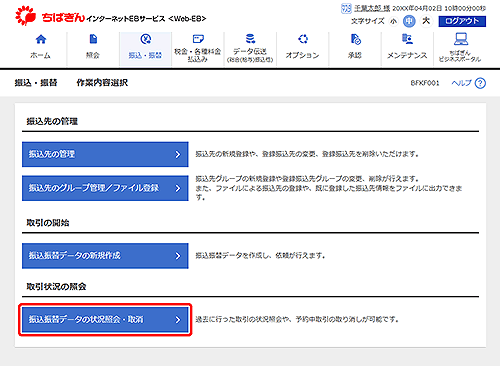Open the 振込・振替 menu label
The image size is (500, 366).
[145, 55]
